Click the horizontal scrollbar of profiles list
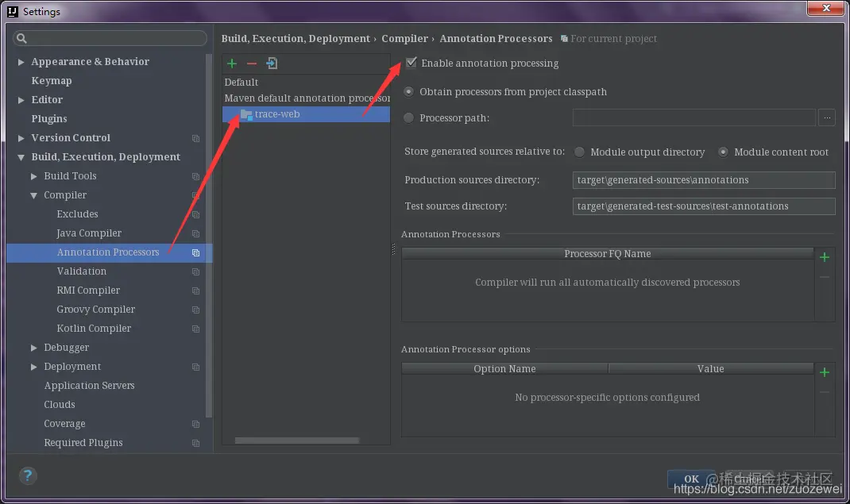 click(296, 441)
